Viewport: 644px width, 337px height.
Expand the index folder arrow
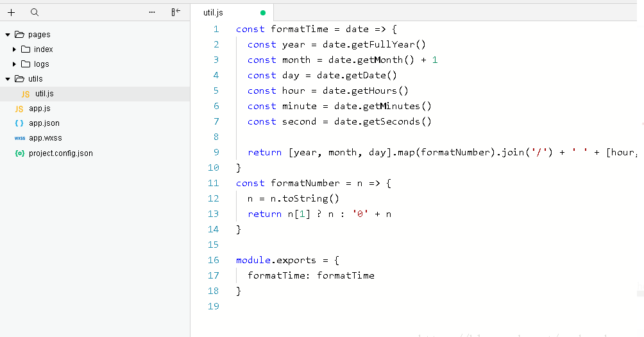pos(15,49)
